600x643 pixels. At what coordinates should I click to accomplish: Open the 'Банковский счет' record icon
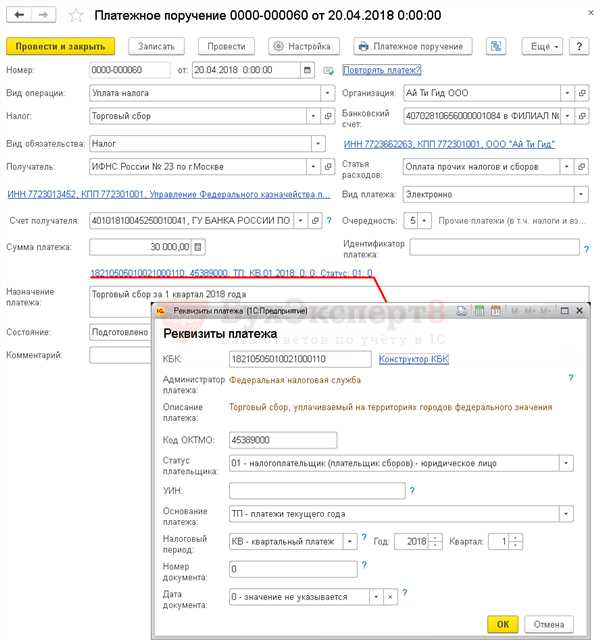(x=582, y=116)
